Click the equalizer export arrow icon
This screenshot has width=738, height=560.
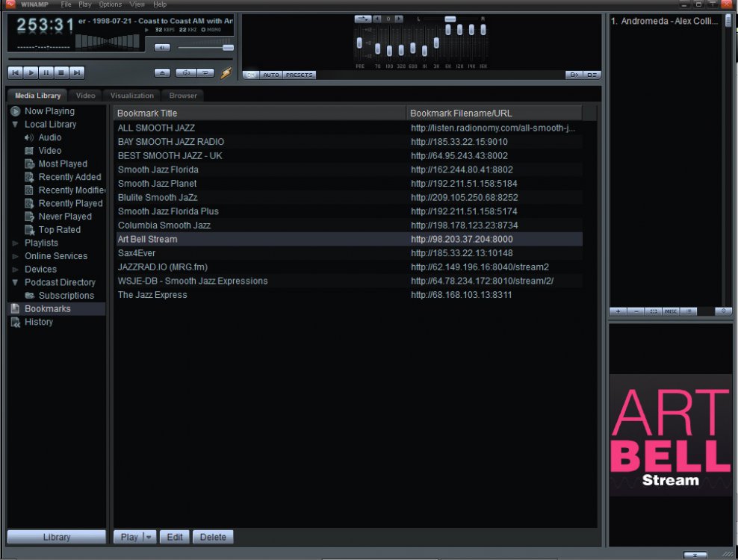point(574,75)
